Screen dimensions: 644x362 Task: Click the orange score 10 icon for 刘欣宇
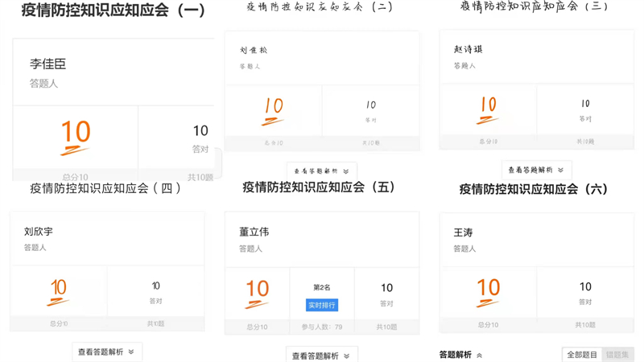pos(58,291)
